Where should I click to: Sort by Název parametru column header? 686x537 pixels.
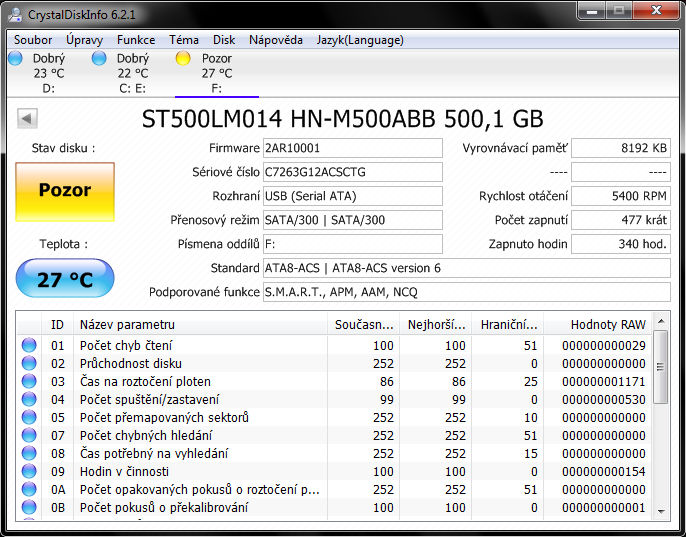click(x=200, y=324)
